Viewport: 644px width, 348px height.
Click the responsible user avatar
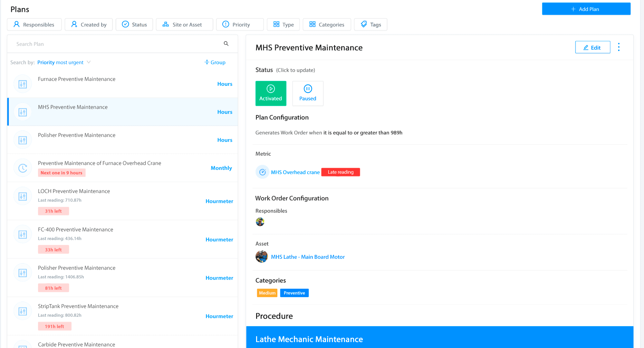point(260,222)
